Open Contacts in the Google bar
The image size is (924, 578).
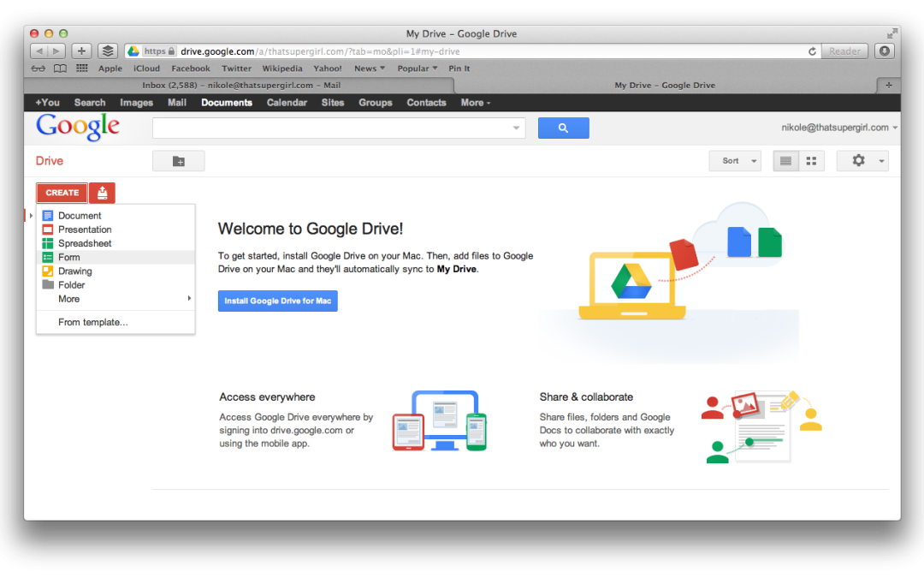427,103
